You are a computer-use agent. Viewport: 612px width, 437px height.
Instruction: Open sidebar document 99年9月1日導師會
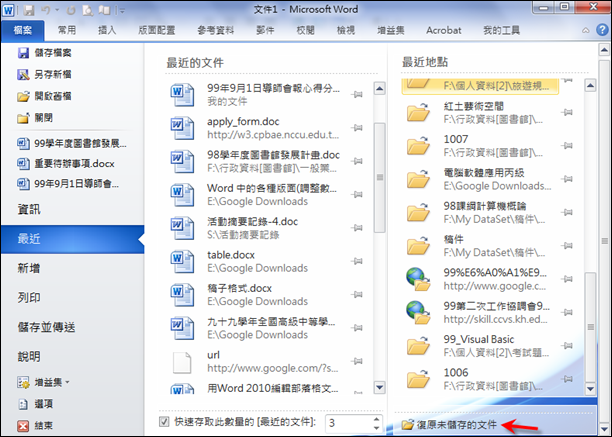68,183
